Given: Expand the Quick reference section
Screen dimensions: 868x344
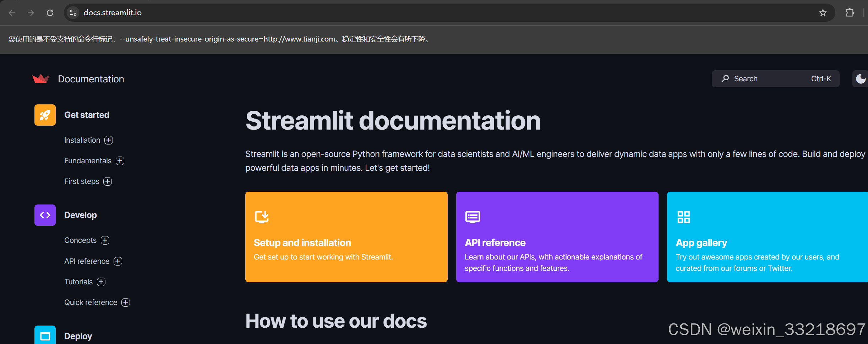Looking at the screenshot, I should pyautogui.click(x=126, y=302).
